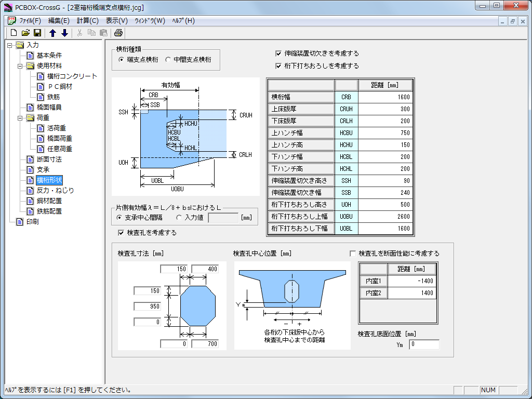The width and height of the screenshot is (532, 399).
Task: Uncheck 検査孔を考慮する checkbox
Action: click(122, 233)
